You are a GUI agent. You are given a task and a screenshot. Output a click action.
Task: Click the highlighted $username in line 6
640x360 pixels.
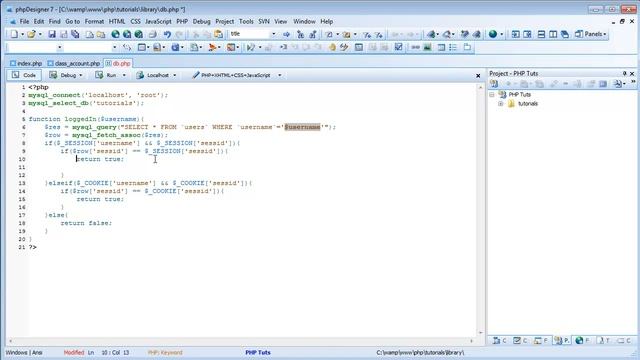click(302, 127)
